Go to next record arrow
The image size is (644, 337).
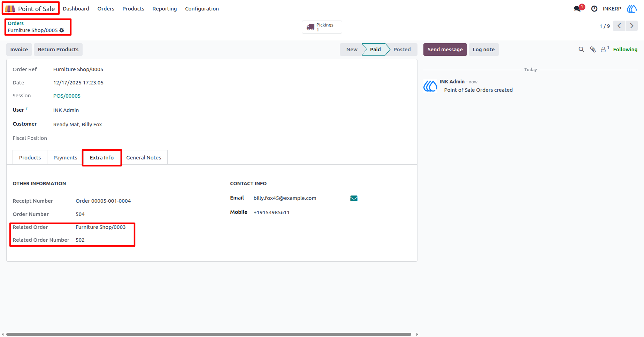tap(631, 26)
